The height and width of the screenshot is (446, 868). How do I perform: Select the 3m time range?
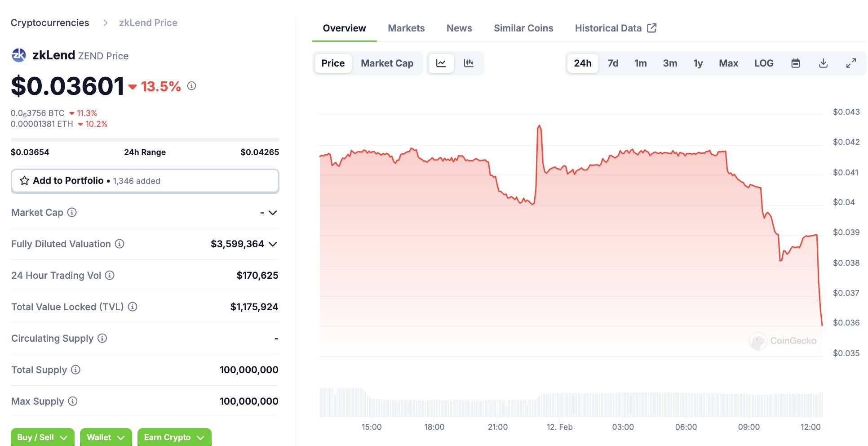click(x=670, y=63)
